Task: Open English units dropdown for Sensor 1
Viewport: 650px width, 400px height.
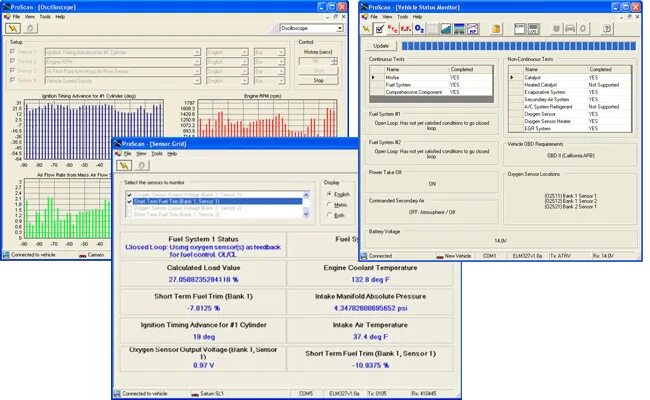Action: pos(245,53)
